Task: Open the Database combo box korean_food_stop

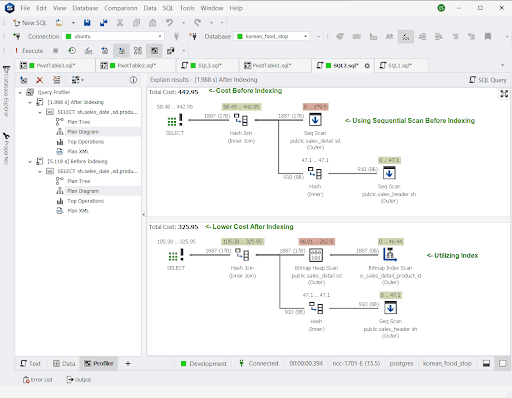Action: (272, 36)
